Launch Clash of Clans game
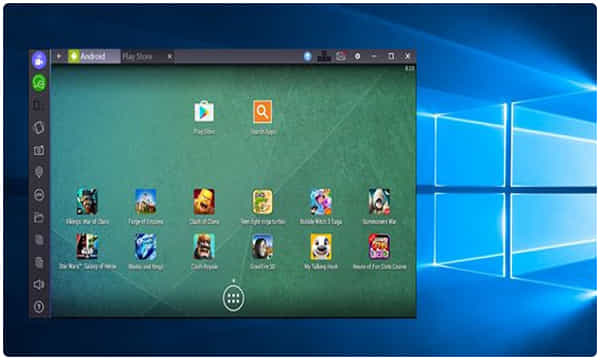The height and width of the screenshot is (360, 600). [204, 202]
